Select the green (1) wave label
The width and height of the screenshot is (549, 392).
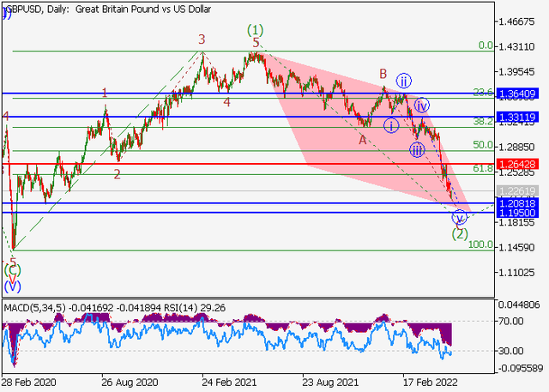pyautogui.click(x=256, y=30)
